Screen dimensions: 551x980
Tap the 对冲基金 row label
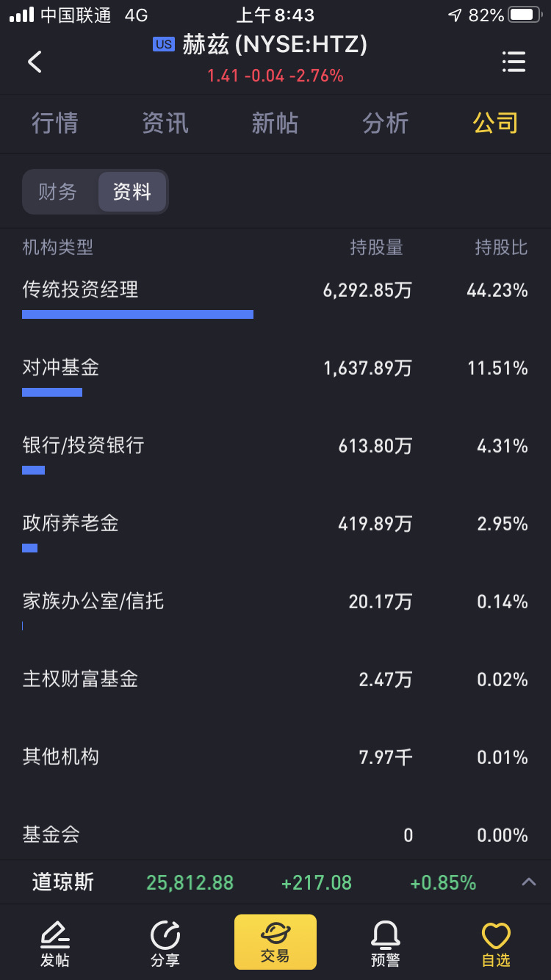tap(61, 367)
